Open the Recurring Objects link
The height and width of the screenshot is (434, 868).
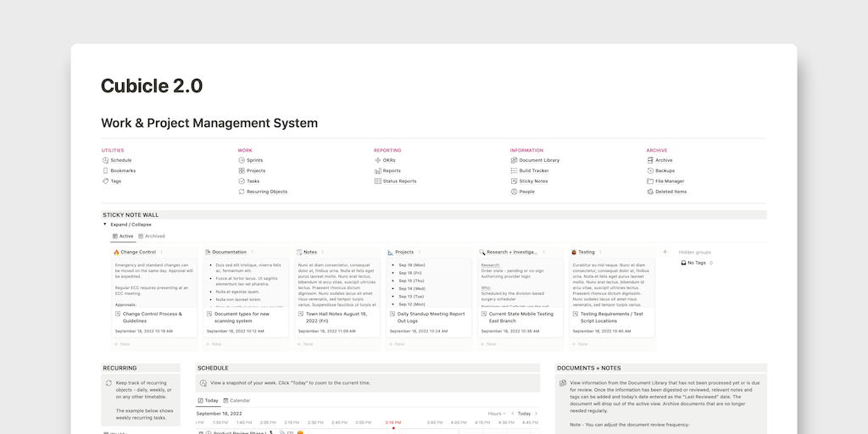[x=267, y=192]
